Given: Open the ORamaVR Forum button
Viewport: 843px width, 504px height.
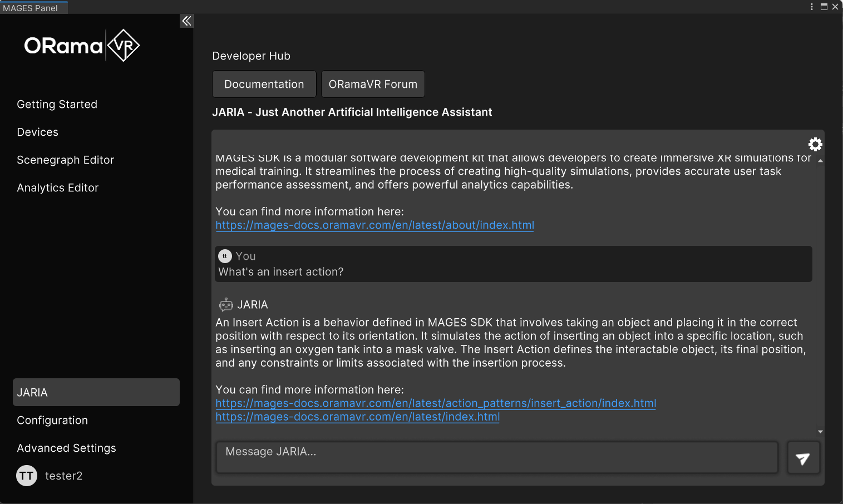Looking at the screenshot, I should (373, 84).
